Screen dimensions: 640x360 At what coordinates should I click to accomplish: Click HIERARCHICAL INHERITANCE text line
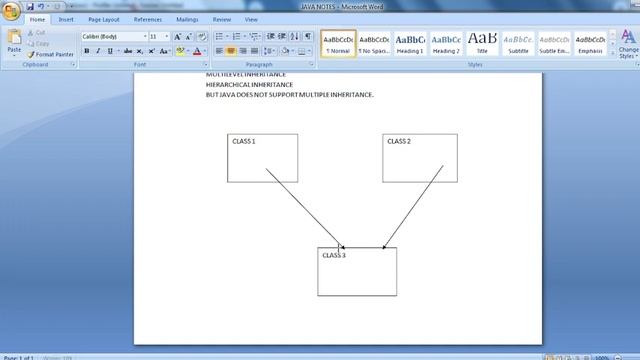pyautogui.click(x=249, y=84)
